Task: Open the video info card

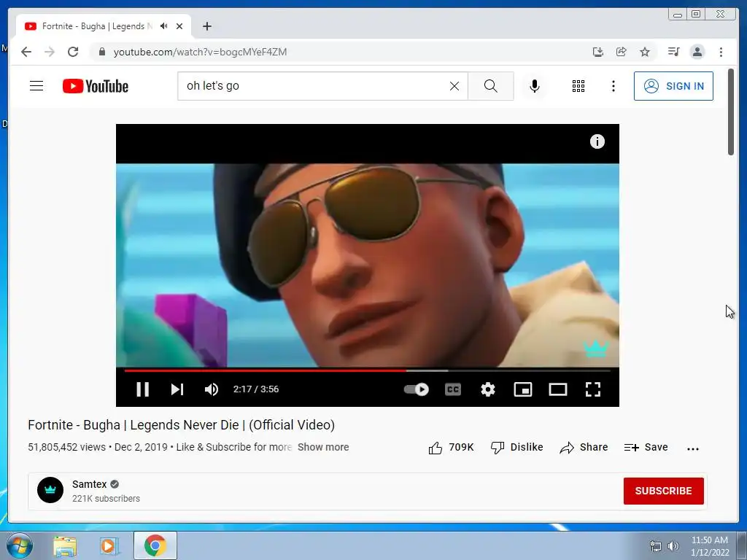Action: click(597, 141)
